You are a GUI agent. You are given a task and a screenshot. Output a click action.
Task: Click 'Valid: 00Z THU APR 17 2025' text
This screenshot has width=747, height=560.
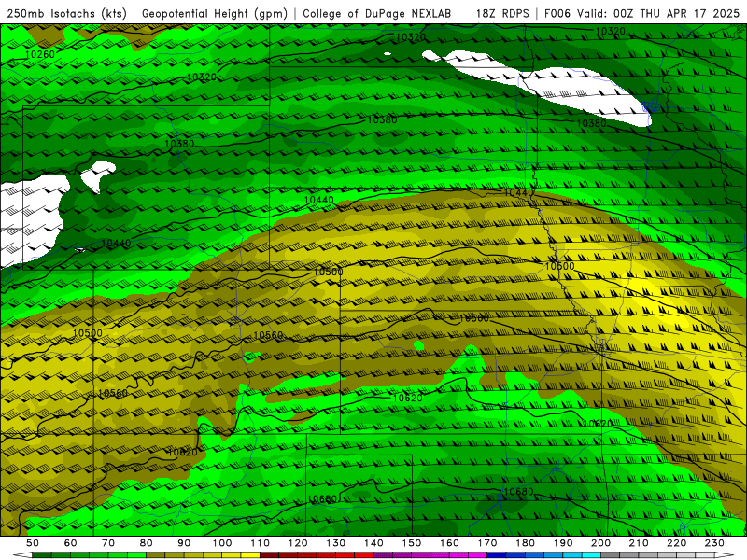[658, 13]
